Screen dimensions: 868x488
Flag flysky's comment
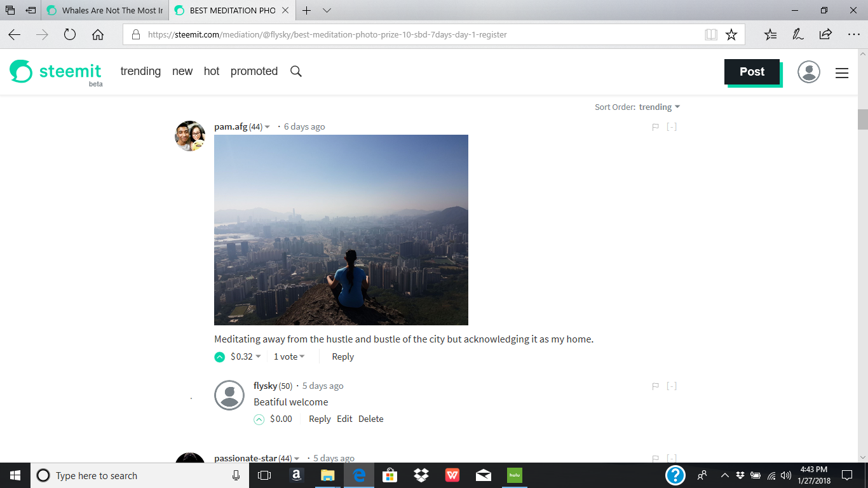coord(655,386)
